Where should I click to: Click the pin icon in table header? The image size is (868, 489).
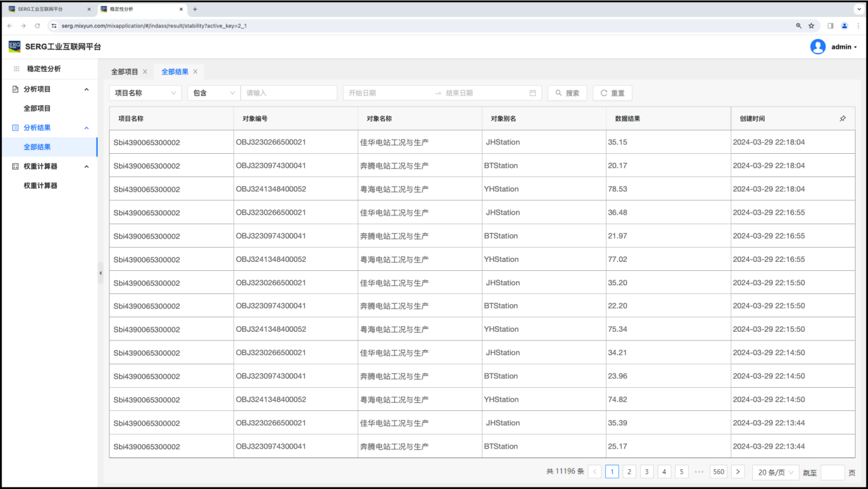coord(842,118)
